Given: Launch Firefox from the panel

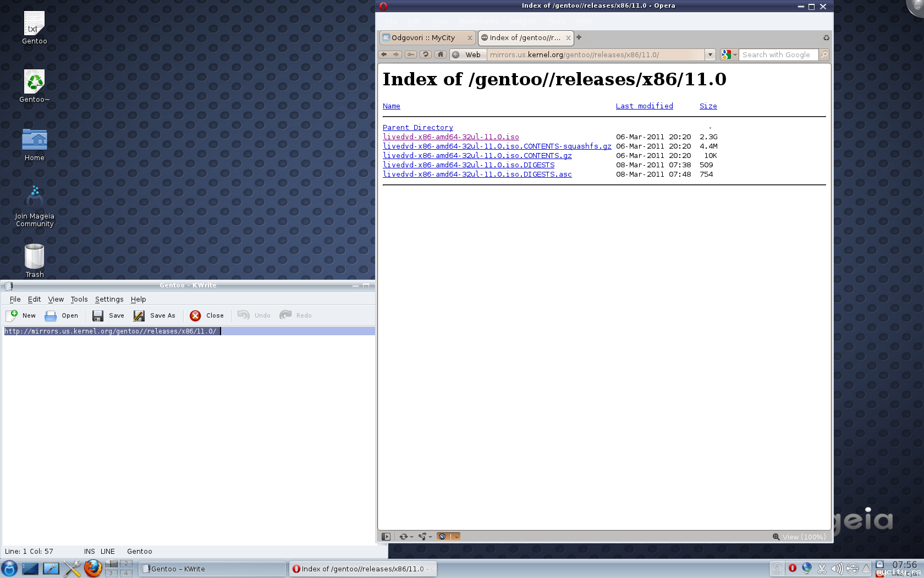Looking at the screenshot, I should click(93, 569).
